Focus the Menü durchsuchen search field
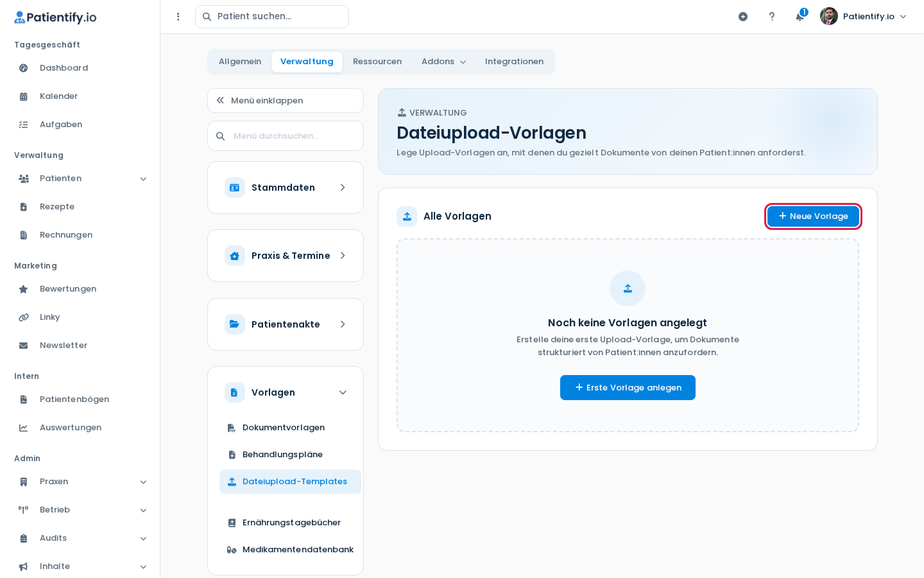Screen dimensions: 924x578 pyautogui.click(x=286, y=136)
